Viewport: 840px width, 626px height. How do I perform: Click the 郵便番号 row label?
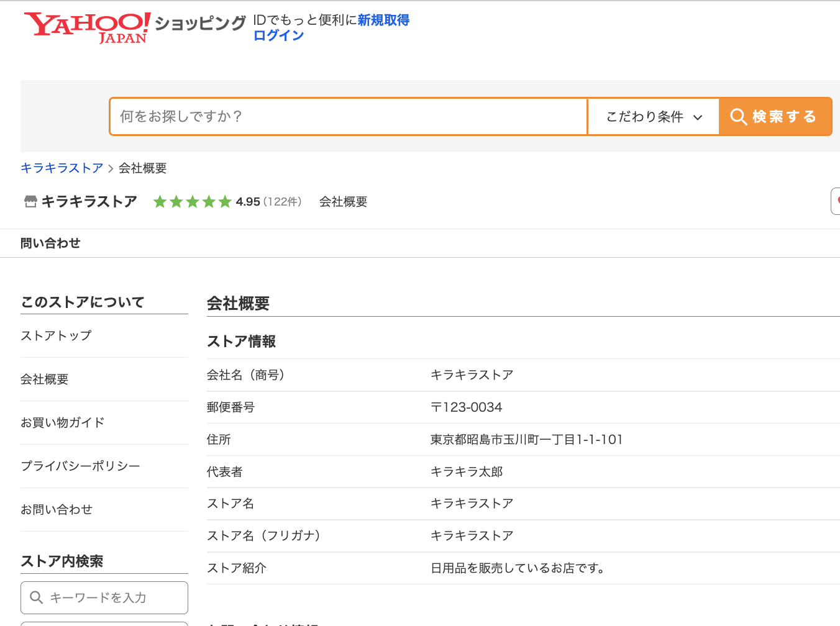point(231,407)
